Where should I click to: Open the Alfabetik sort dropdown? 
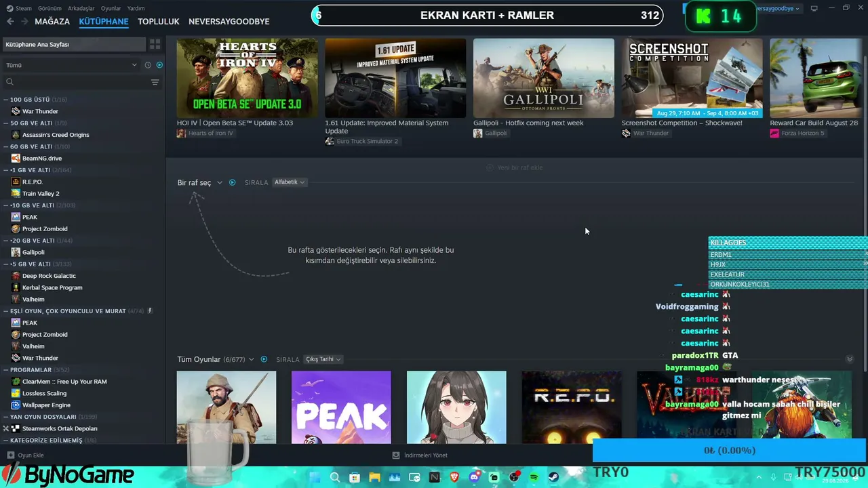(x=290, y=182)
